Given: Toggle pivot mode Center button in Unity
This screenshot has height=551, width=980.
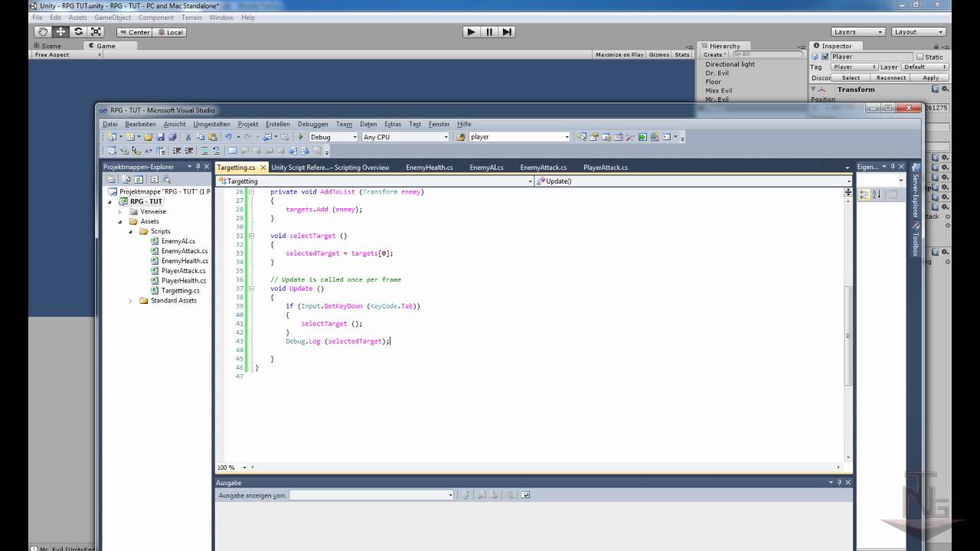Looking at the screenshot, I should pyautogui.click(x=135, y=32).
